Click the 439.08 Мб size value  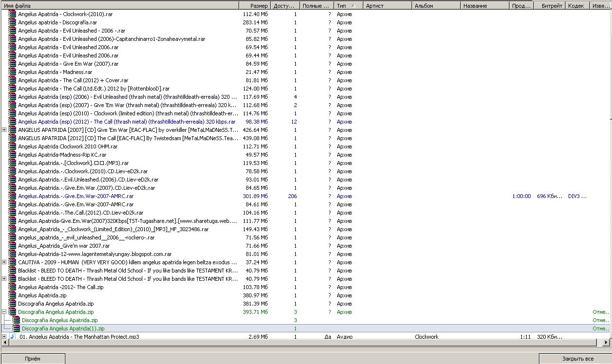(x=255, y=138)
